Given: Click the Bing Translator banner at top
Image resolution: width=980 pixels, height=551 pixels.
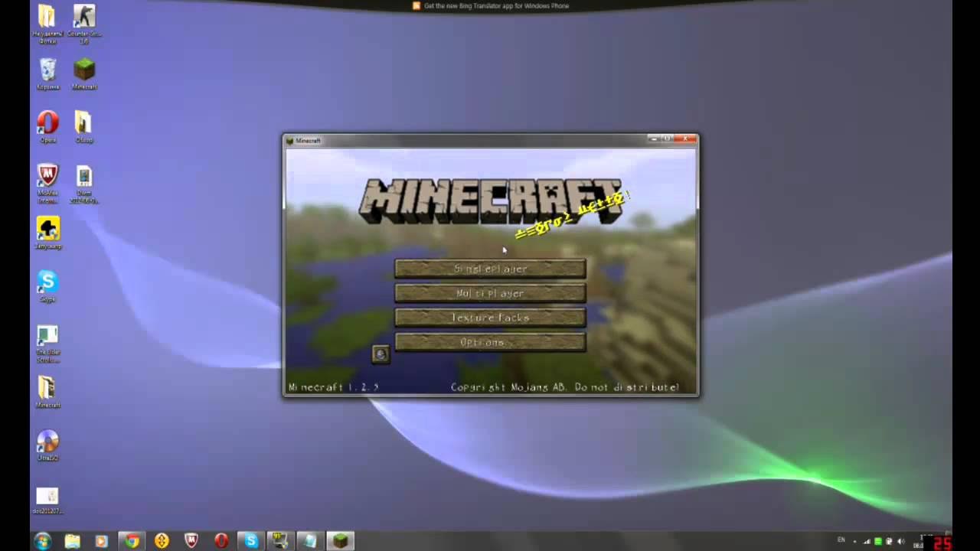Looking at the screenshot, I should pos(490,6).
